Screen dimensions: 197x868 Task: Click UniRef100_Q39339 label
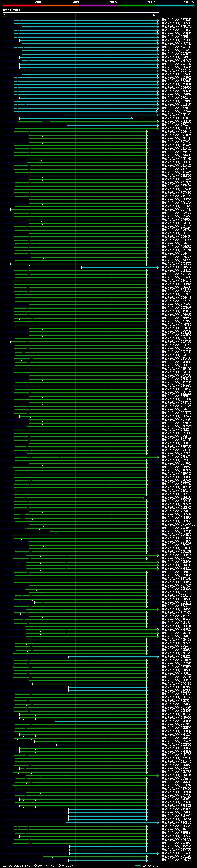coord(177,40)
